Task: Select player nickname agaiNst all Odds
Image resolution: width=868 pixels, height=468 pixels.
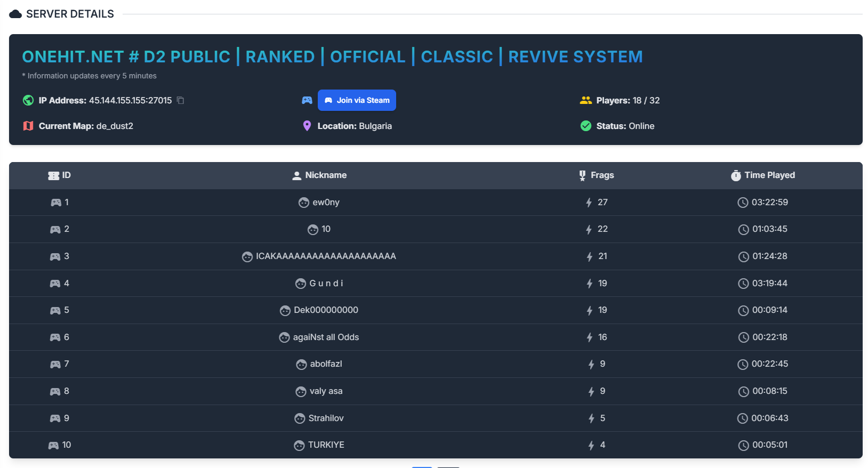Action: point(326,337)
